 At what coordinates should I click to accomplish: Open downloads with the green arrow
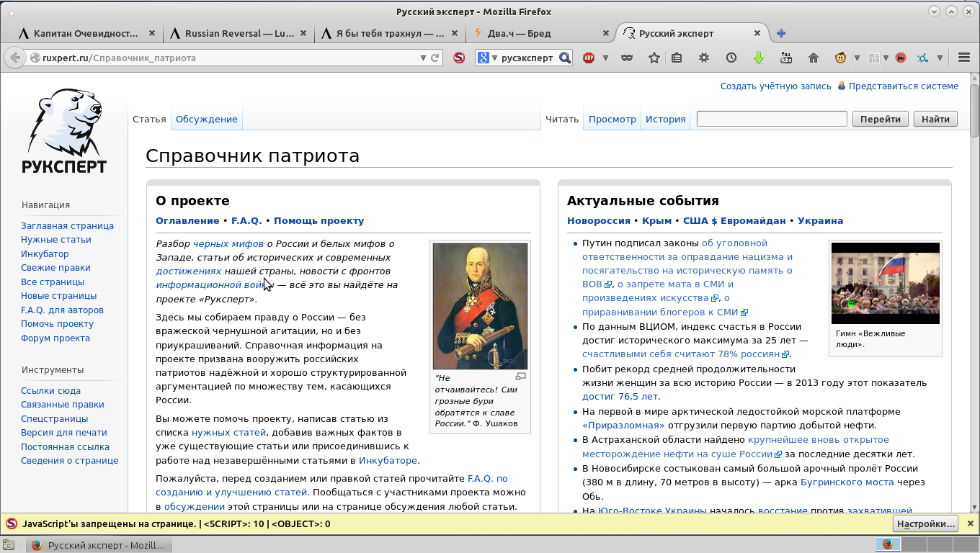759,58
